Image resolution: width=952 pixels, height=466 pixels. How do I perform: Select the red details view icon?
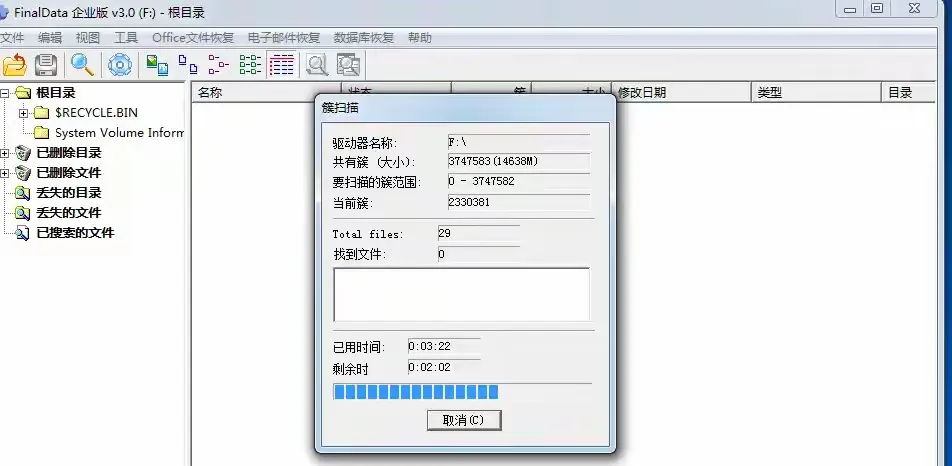pos(282,64)
